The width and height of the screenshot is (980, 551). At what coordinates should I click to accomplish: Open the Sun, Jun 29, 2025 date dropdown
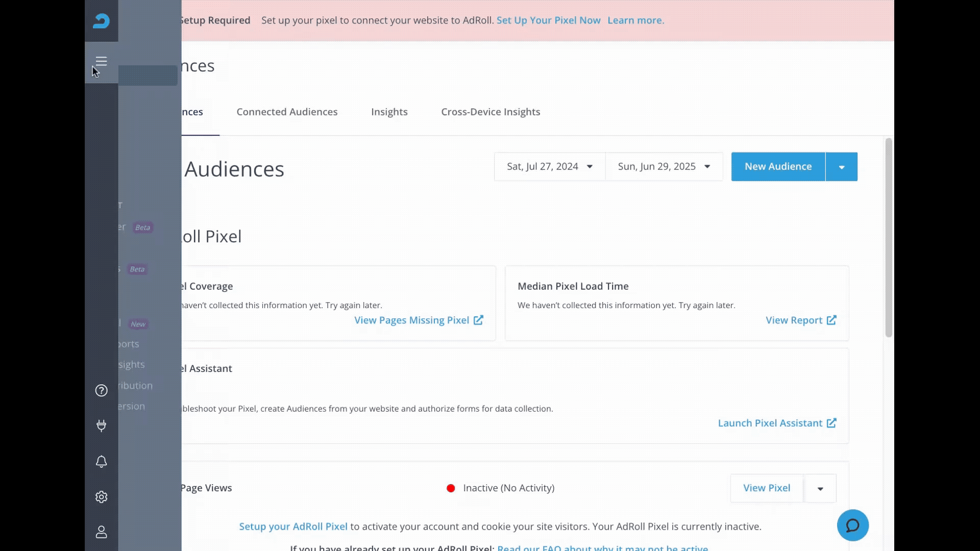click(x=664, y=166)
